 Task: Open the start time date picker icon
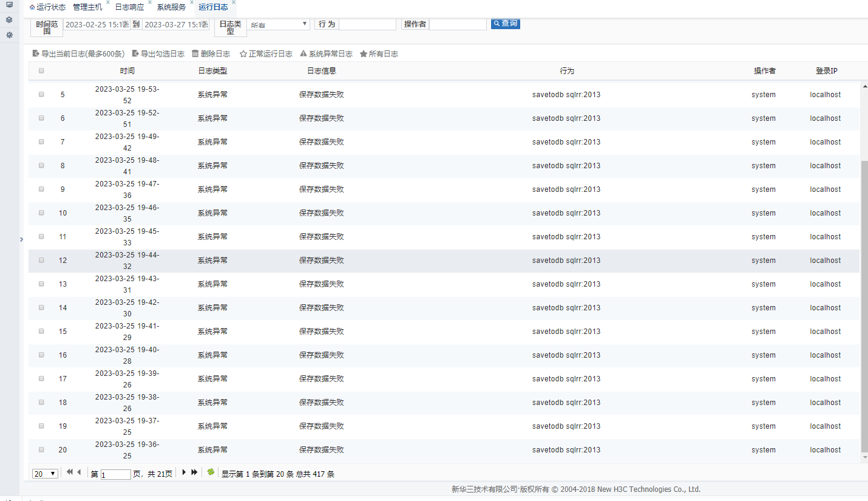125,24
